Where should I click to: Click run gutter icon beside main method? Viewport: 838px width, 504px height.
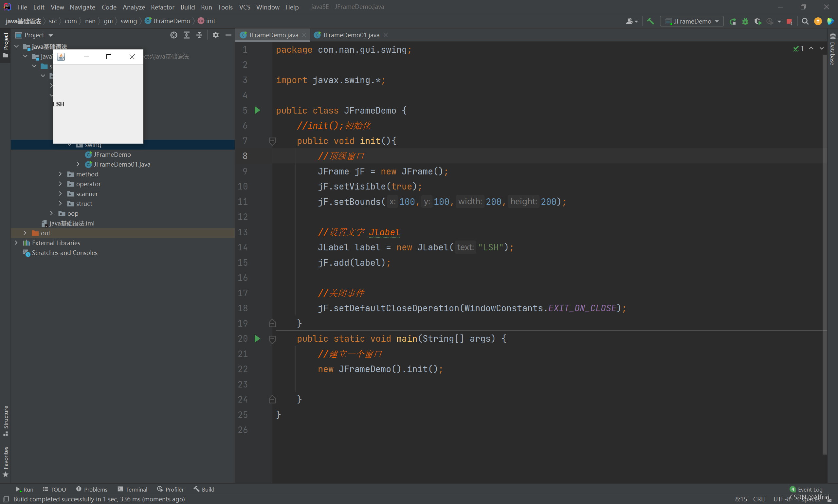[x=257, y=338]
